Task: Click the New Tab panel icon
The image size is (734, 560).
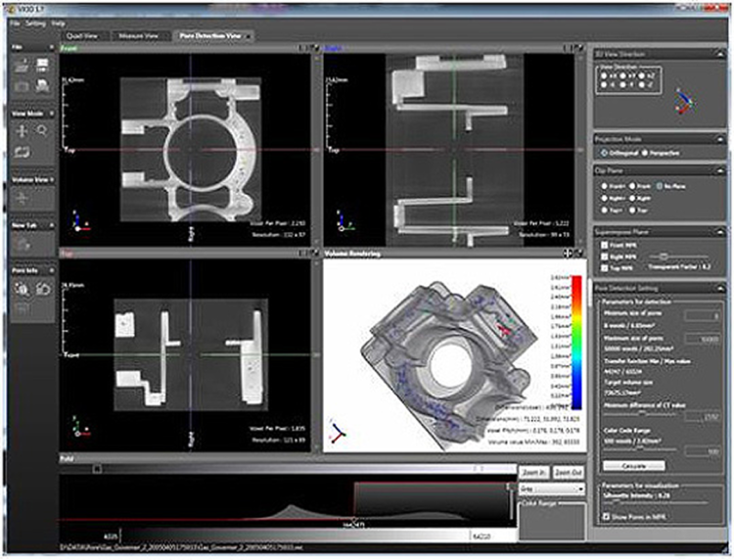Action: (22, 243)
